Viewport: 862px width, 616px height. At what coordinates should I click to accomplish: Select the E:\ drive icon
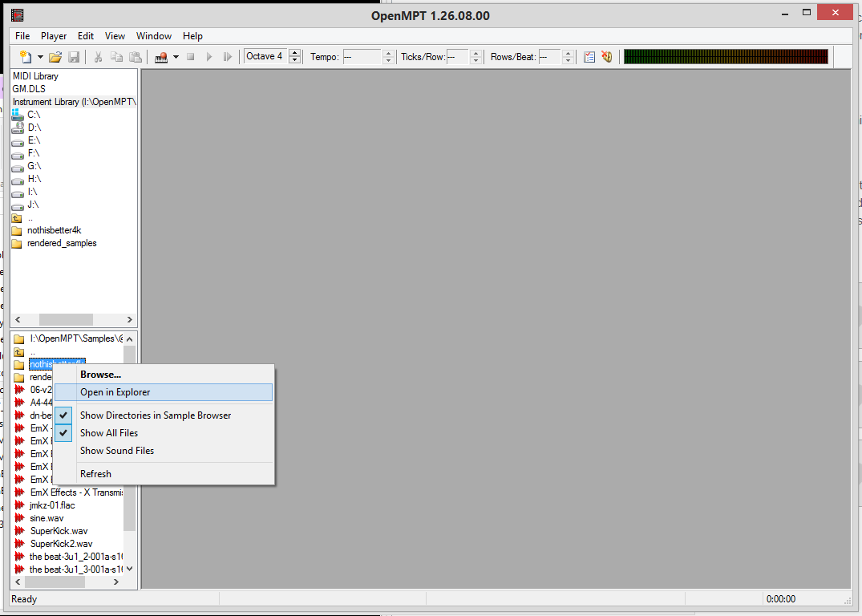pos(18,141)
